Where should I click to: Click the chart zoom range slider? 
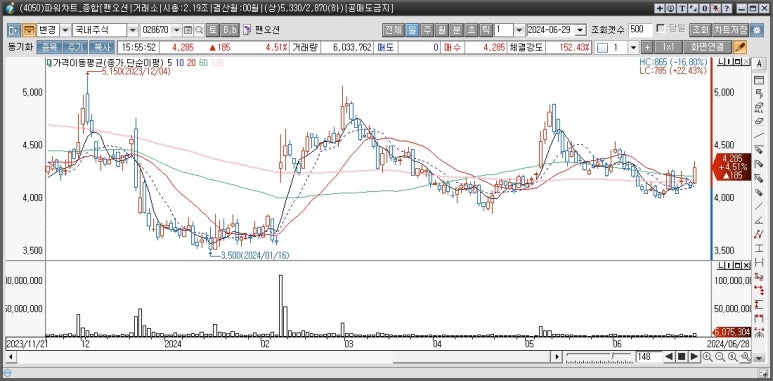[598, 356]
